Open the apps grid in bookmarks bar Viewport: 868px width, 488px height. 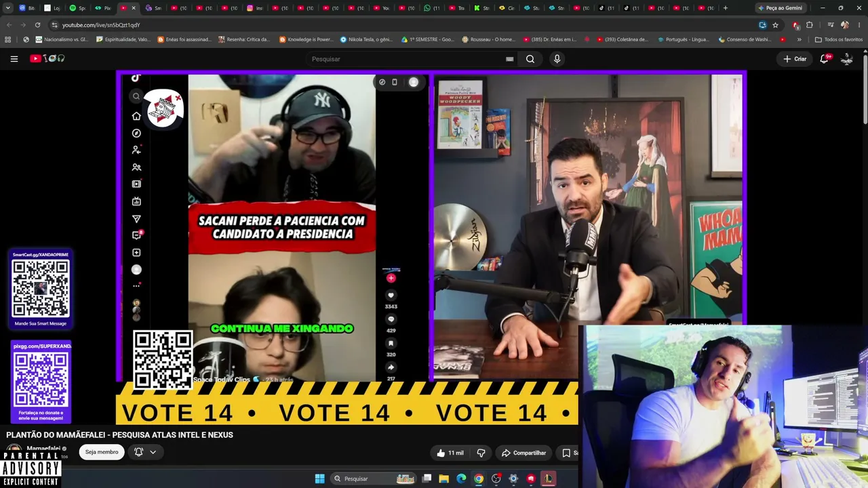tap(7, 39)
